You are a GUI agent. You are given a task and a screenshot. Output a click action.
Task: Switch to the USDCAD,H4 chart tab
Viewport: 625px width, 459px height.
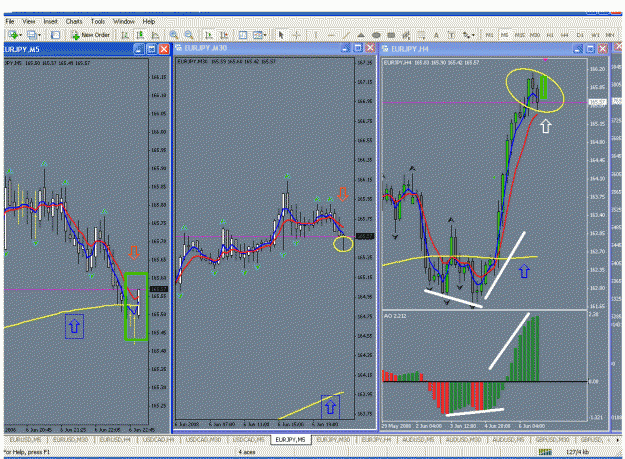point(159,439)
